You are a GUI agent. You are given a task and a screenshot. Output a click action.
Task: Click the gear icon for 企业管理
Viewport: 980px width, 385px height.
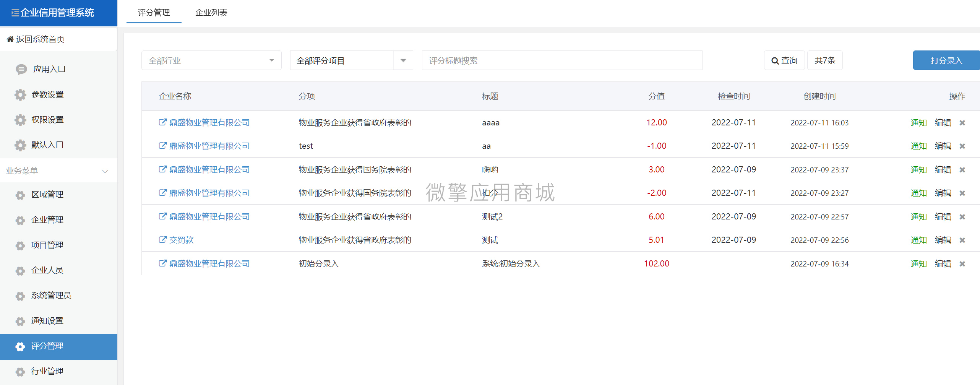pos(20,220)
